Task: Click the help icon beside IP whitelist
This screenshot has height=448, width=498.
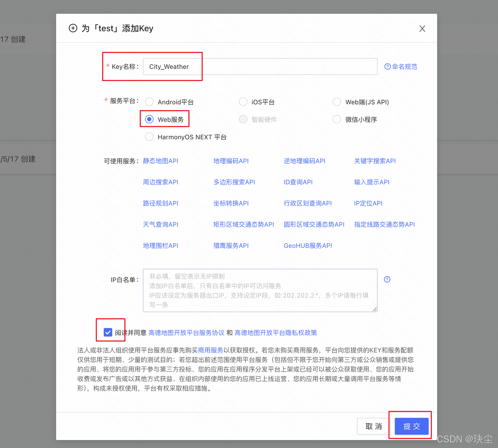Action: pyautogui.click(x=387, y=279)
